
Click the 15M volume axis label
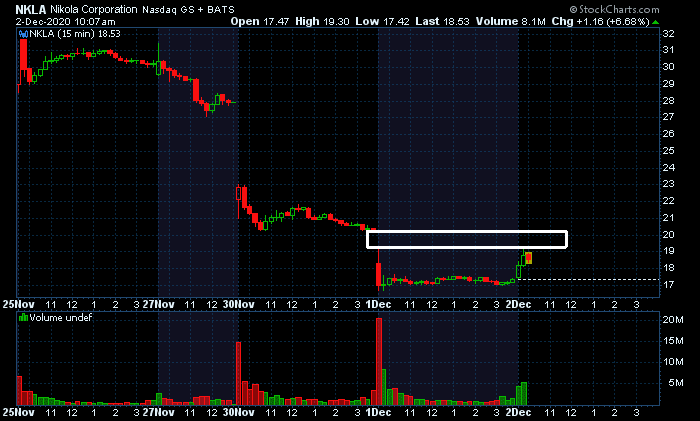pyautogui.click(x=673, y=341)
